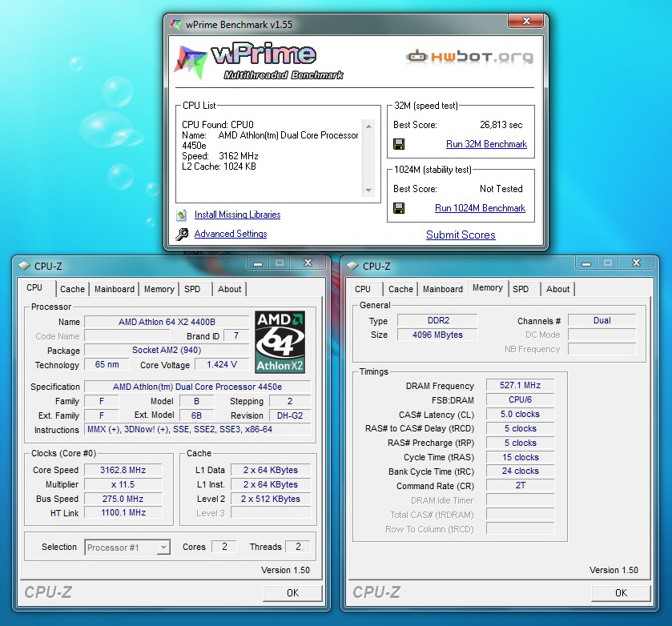Click the Core Speed value 3162.8 MHz
Viewport: 672px width, 626px height.
click(123, 470)
